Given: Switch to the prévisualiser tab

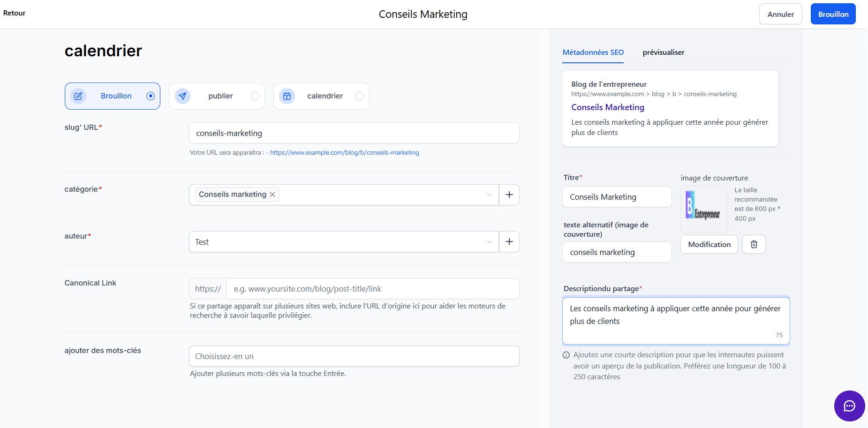Looking at the screenshot, I should (x=663, y=53).
